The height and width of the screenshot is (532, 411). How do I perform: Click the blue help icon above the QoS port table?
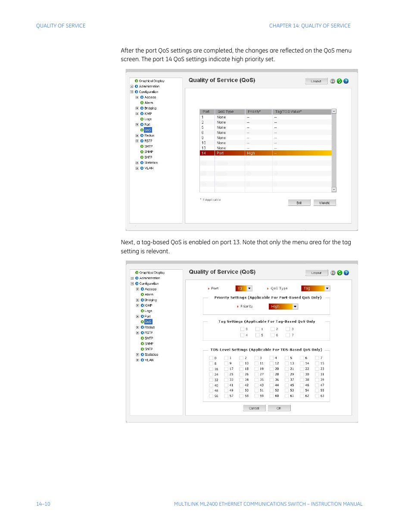coord(346,81)
